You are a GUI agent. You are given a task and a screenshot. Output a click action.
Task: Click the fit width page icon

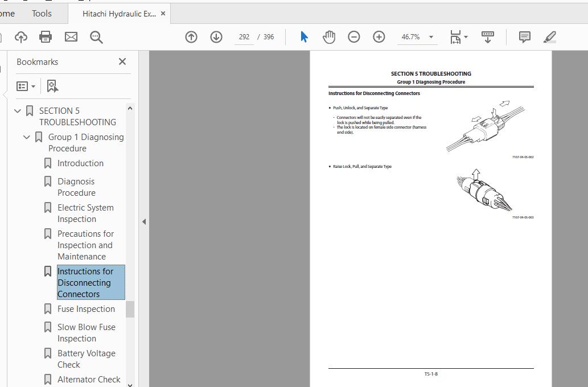455,37
